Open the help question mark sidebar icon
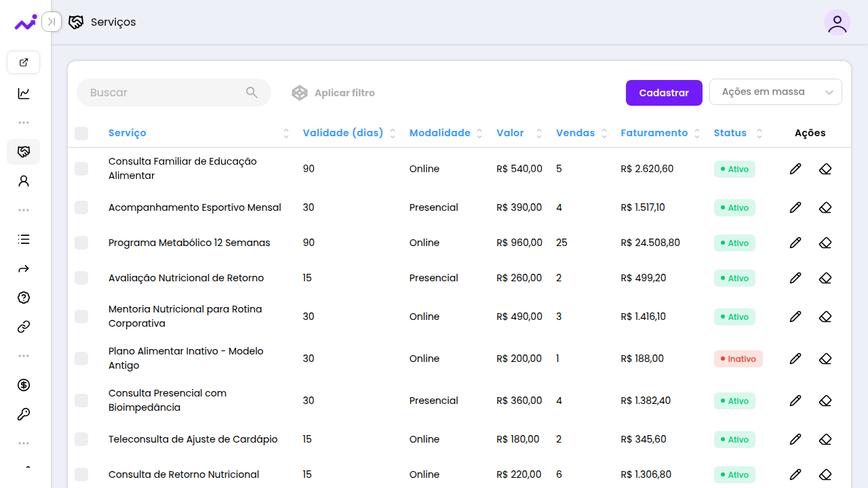Screen dimensions: 868x488 click(24, 298)
